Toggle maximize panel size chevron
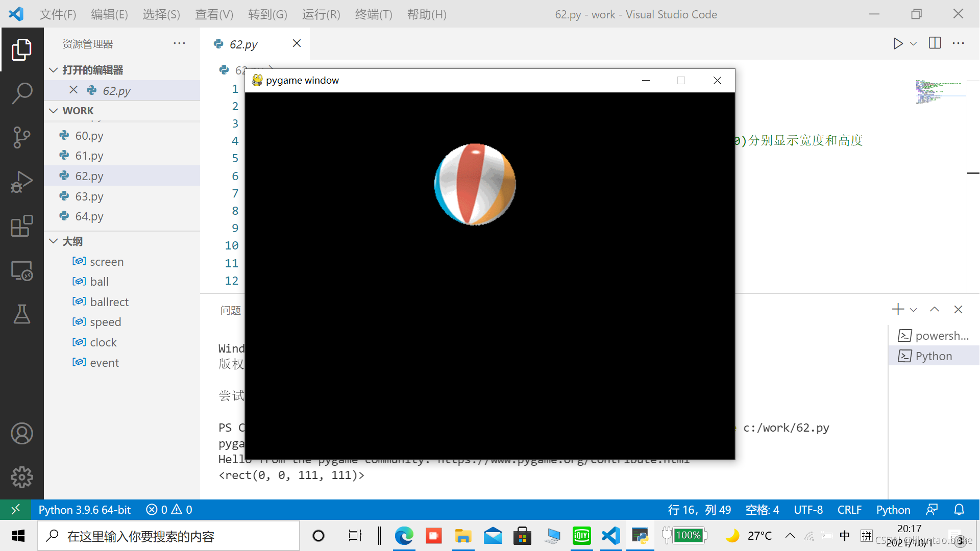Screen dimensions: 980x551 [934, 309]
